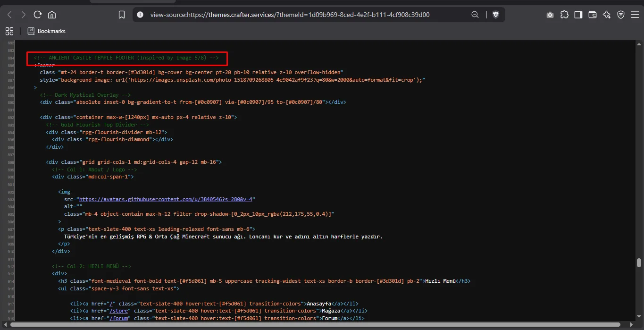Click the "Col 2: HIZLI MENÜ" comment

point(92,266)
